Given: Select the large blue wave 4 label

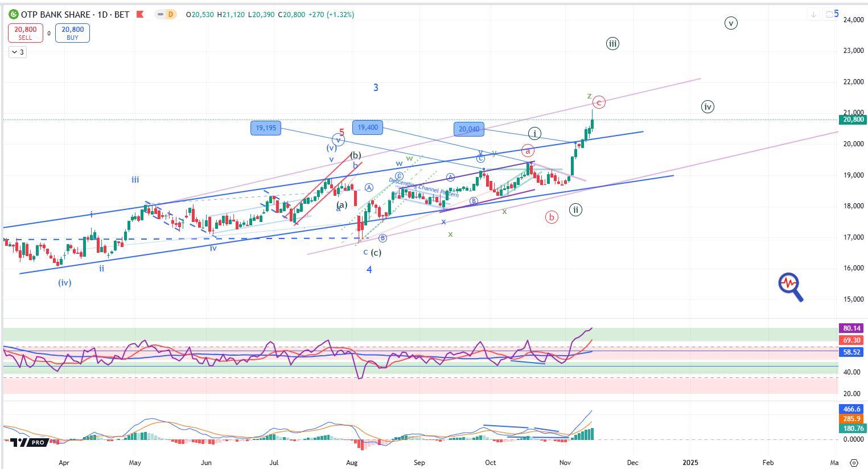Looking at the screenshot, I should [x=369, y=270].
